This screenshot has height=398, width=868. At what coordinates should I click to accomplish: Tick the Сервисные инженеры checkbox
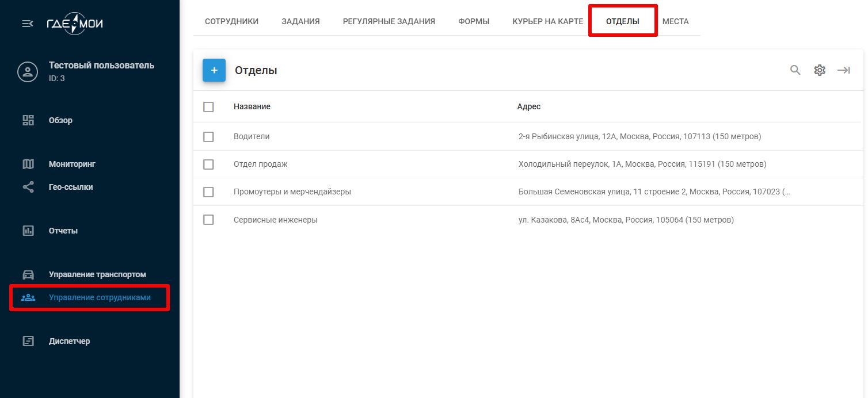208,220
